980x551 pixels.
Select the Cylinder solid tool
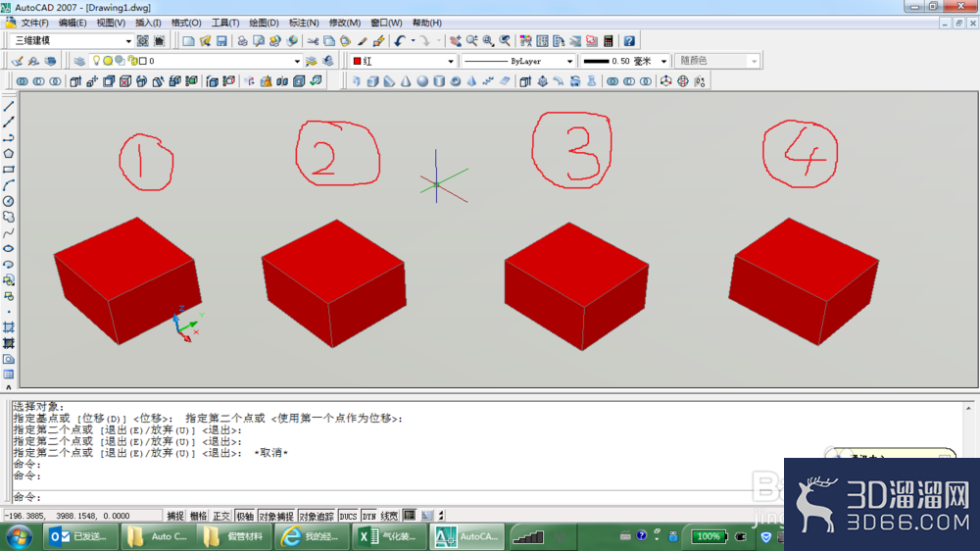click(439, 81)
